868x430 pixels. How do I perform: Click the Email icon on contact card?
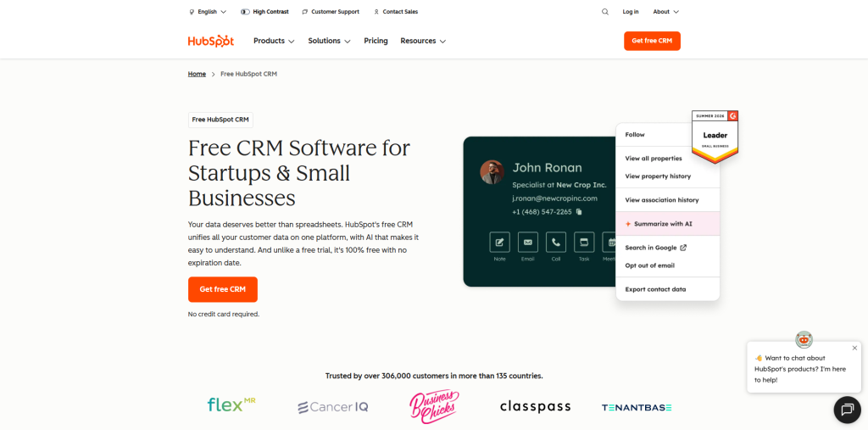527,243
